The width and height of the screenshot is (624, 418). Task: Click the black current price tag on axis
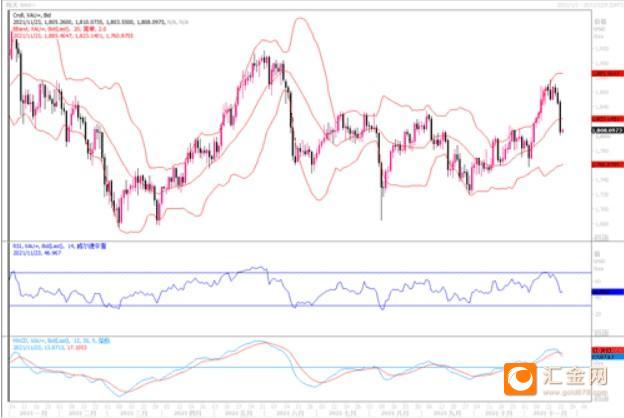(x=608, y=131)
